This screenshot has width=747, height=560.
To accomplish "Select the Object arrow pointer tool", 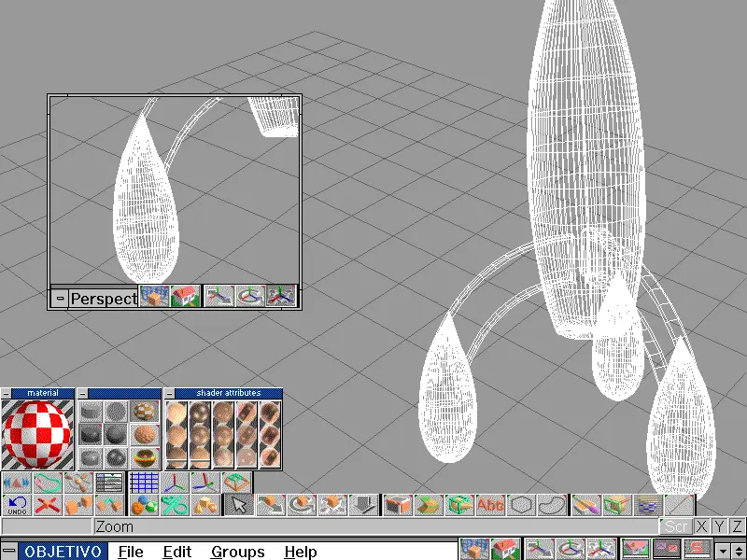I will click(x=239, y=505).
